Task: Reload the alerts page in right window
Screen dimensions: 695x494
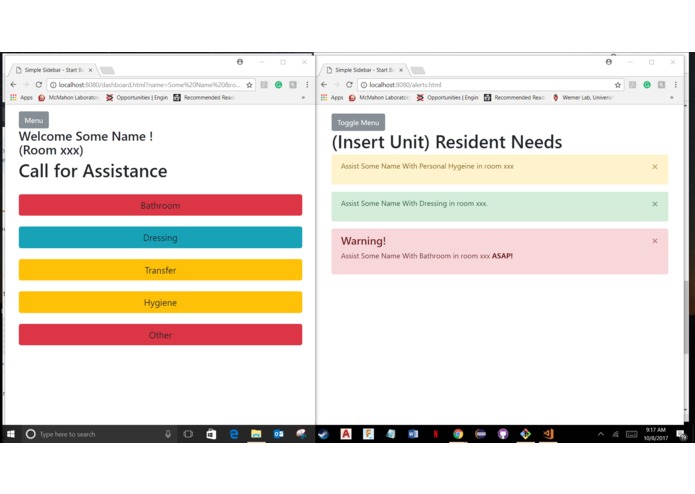Action: tap(349, 85)
